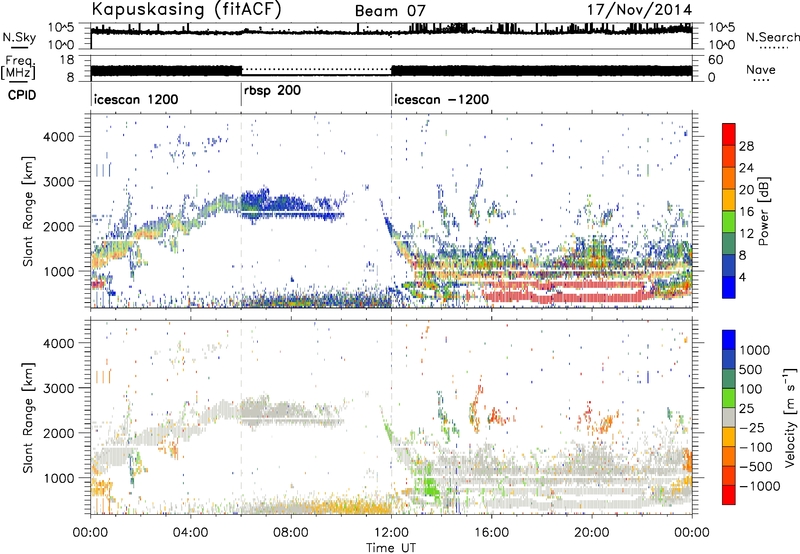Click the '12' value on power color bar

(746, 234)
